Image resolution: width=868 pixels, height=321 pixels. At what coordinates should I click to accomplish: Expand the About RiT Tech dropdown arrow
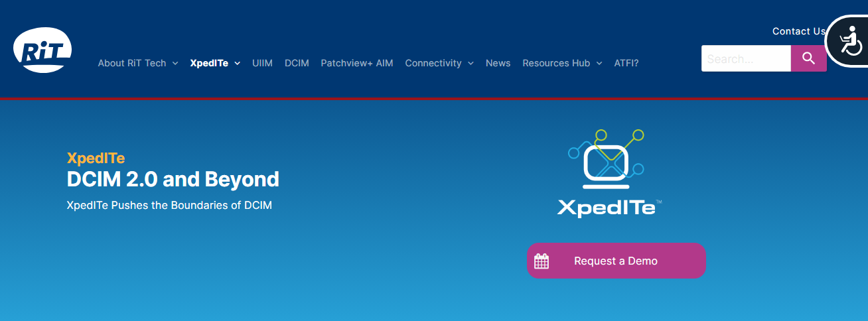[175, 64]
